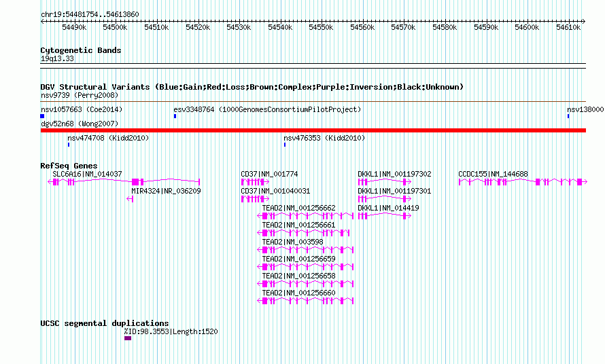Click the CCDC155 gene structure glyph
This screenshot has height=364, width=605.
523,181
